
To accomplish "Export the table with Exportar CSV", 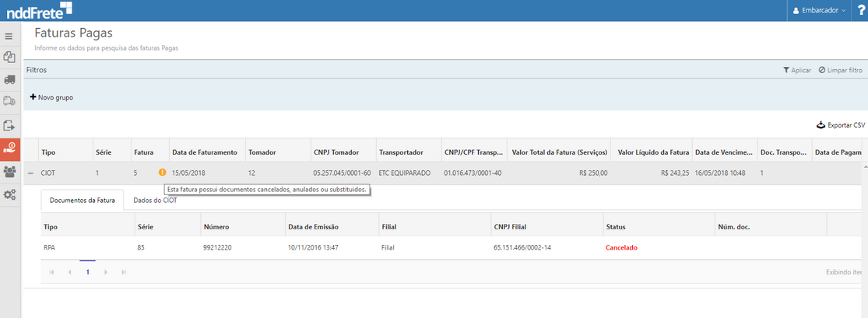I will point(840,125).
